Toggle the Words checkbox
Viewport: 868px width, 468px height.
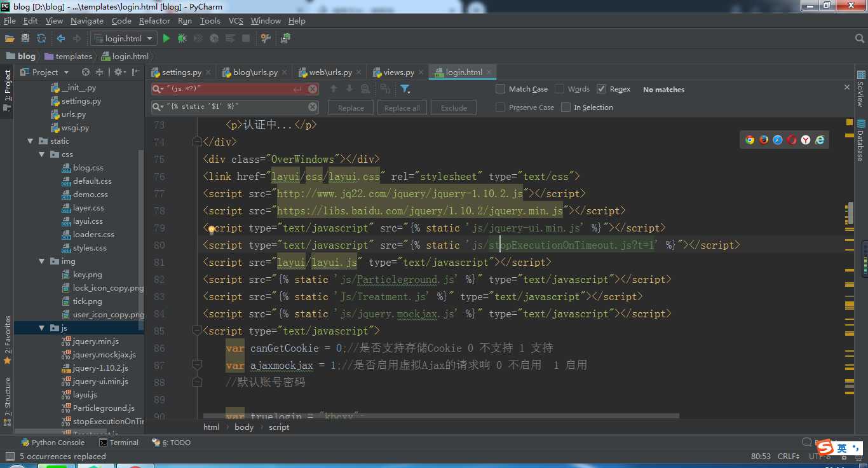pyautogui.click(x=560, y=89)
